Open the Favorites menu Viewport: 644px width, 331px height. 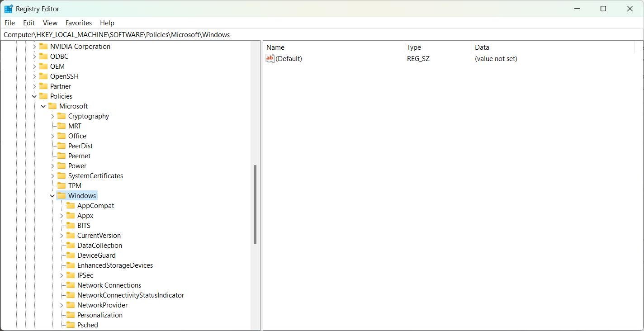point(78,23)
